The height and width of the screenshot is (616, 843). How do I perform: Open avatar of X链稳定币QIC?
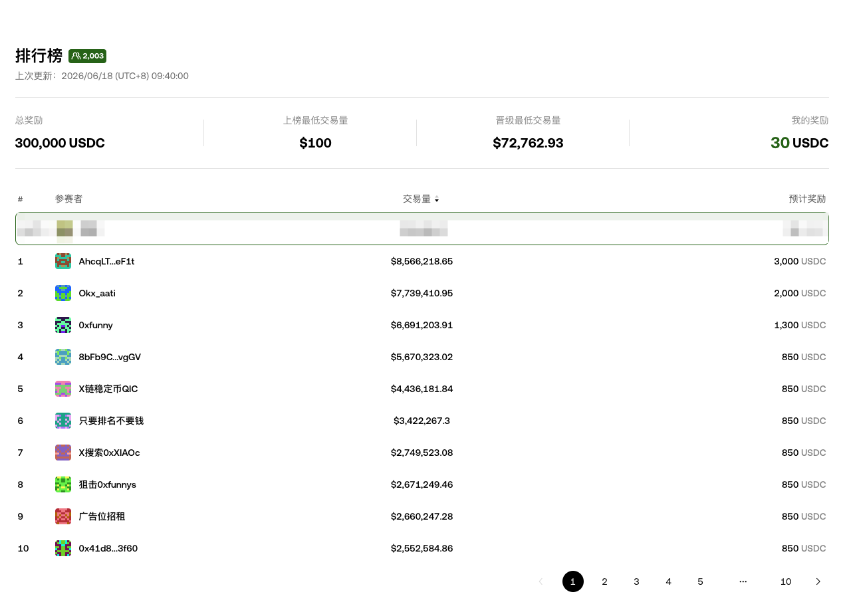pos(63,389)
